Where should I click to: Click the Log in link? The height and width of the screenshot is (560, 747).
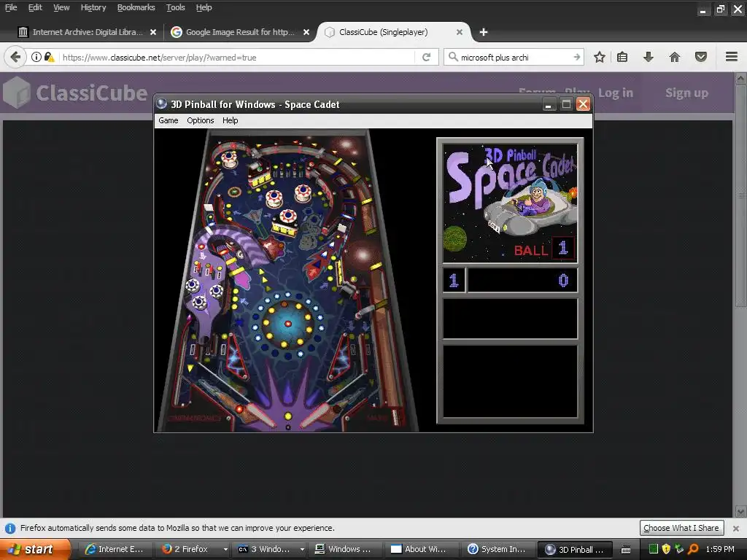point(616,93)
